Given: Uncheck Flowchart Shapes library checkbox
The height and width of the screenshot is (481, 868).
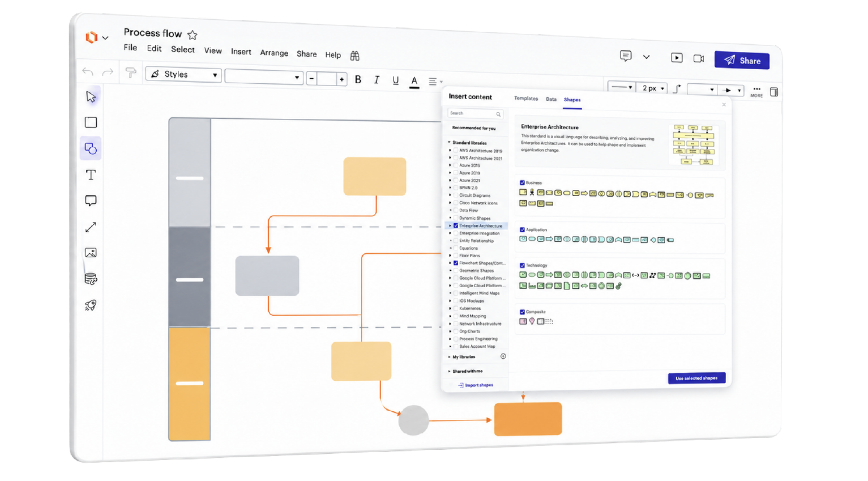Looking at the screenshot, I should [x=456, y=263].
